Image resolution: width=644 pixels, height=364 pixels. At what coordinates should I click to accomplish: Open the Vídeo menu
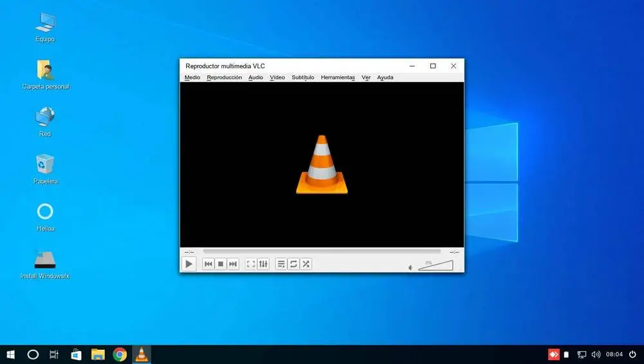coord(277,77)
